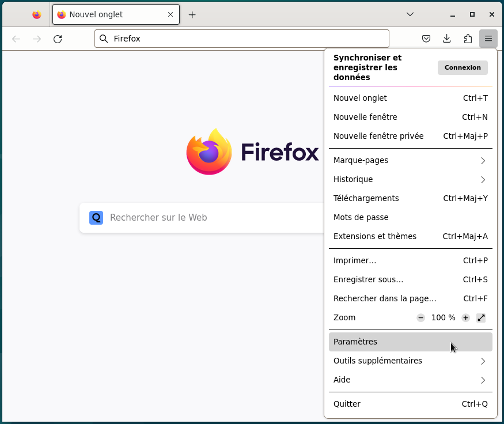Open Téléchargements from the menu
This screenshot has height=424, width=504.
click(x=411, y=198)
